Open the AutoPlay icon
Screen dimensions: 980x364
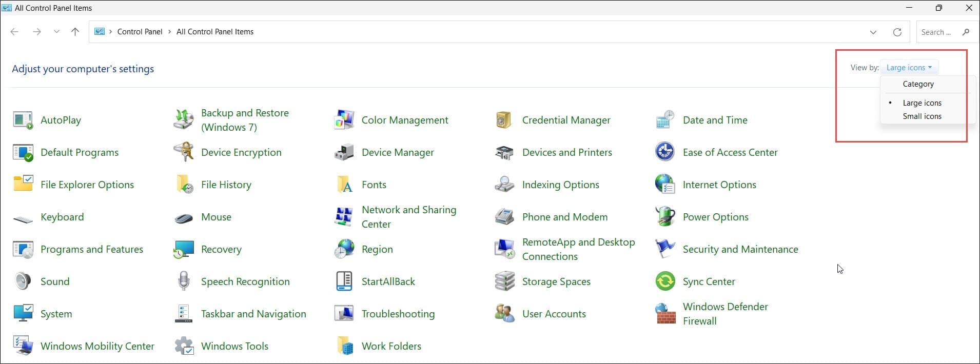23,120
